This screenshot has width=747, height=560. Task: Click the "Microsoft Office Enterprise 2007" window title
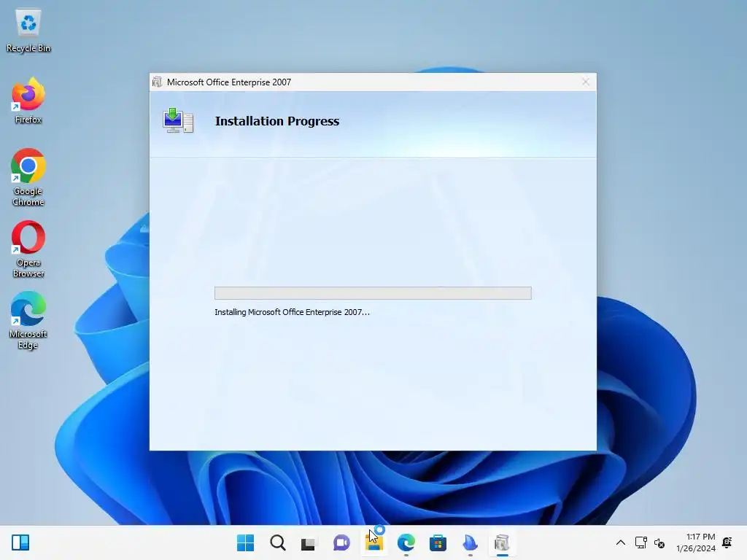[x=229, y=82]
